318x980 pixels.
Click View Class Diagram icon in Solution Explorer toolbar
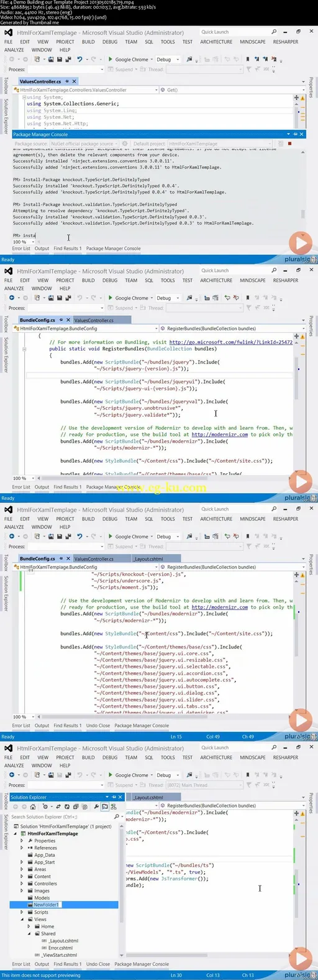point(113,807)
